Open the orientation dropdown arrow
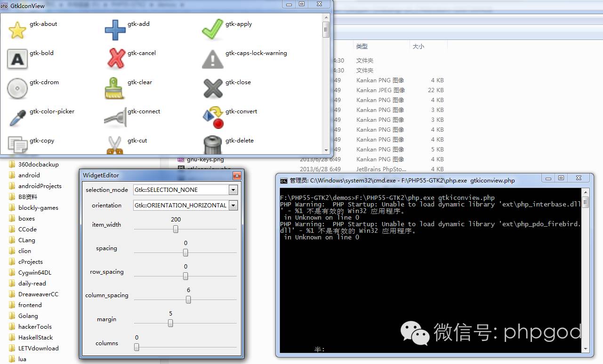The width and height of the screenshot is (603, 364). tap(233, 206)
